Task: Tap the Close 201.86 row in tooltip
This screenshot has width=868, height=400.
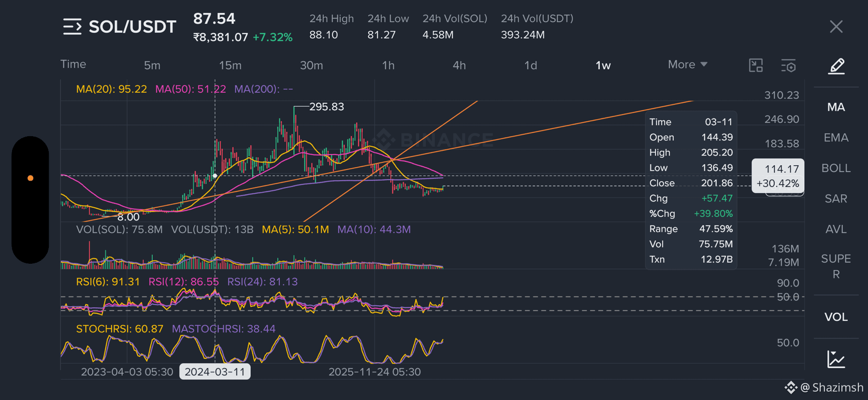Action: tap(691, 183)
